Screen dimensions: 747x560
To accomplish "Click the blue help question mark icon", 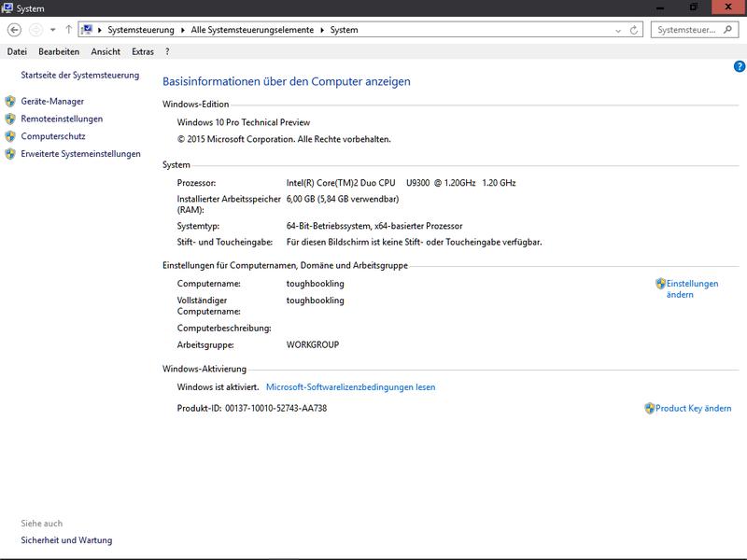I will tap(740, 66).
